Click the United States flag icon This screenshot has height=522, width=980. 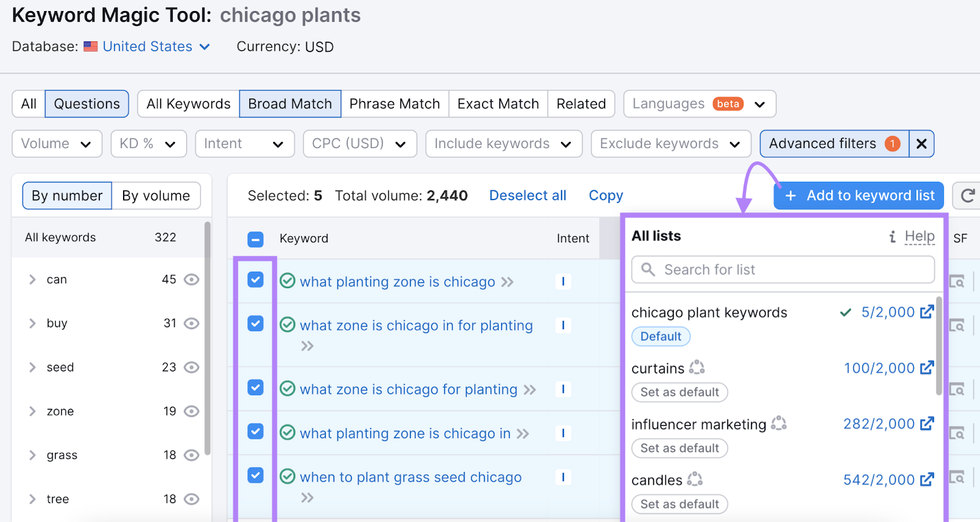point(91,47)
